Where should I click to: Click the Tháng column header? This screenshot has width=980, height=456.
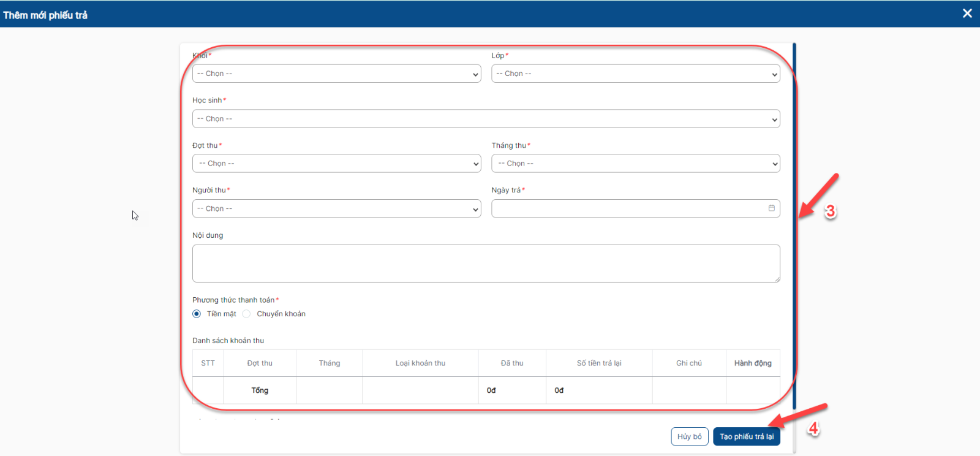[330, 363]
